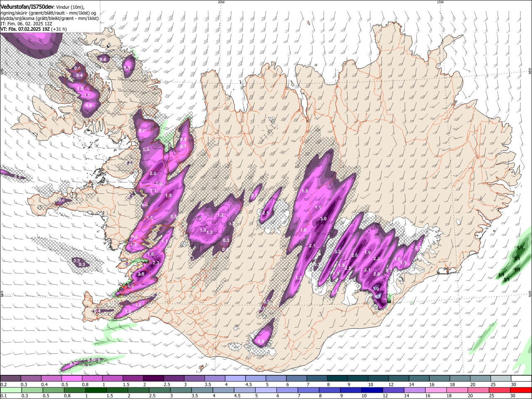Click the Veðurstofan/IS750dev title text
532x399 pixels.
(x=27, y=7)
